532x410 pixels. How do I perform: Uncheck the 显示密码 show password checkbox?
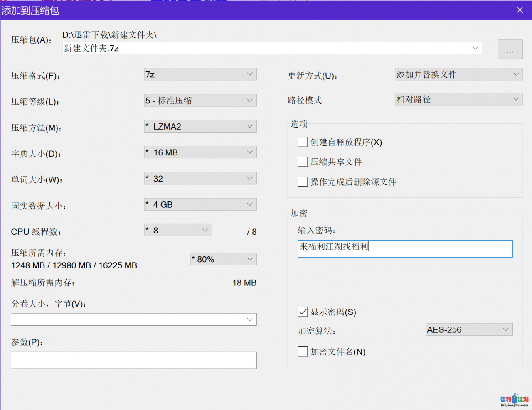coord(303,312)
